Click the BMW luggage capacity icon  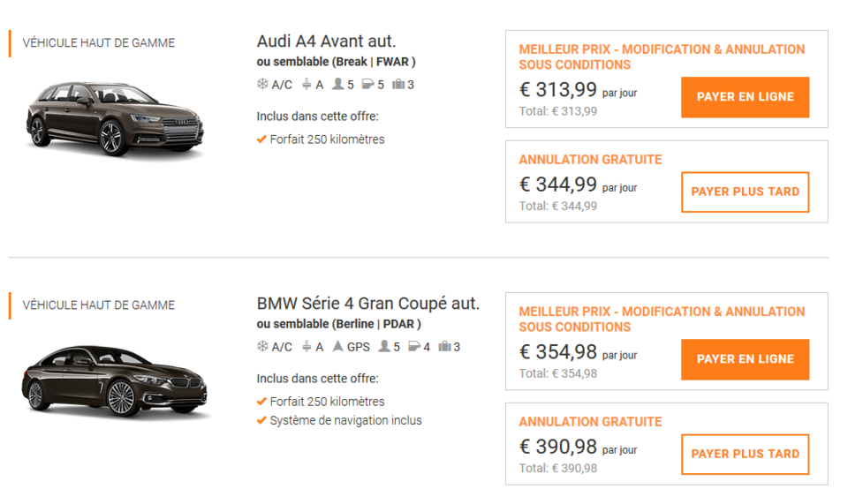coord(445,347)
